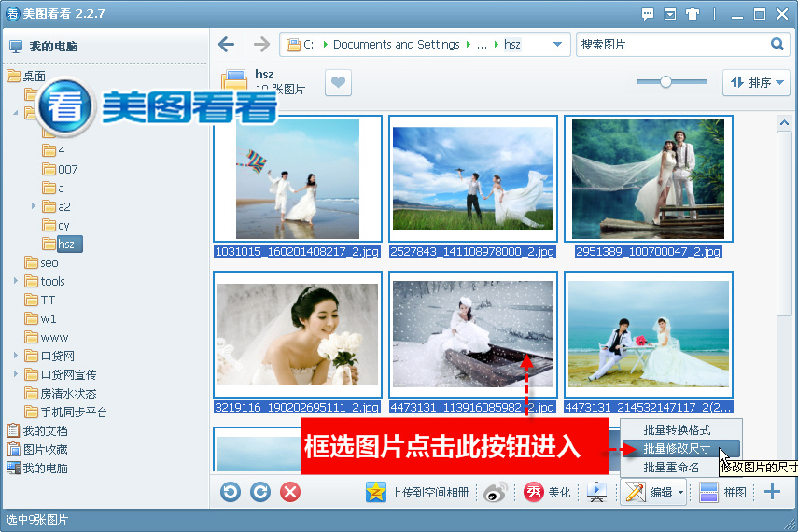Click hsz in the address path

point(512,44)
